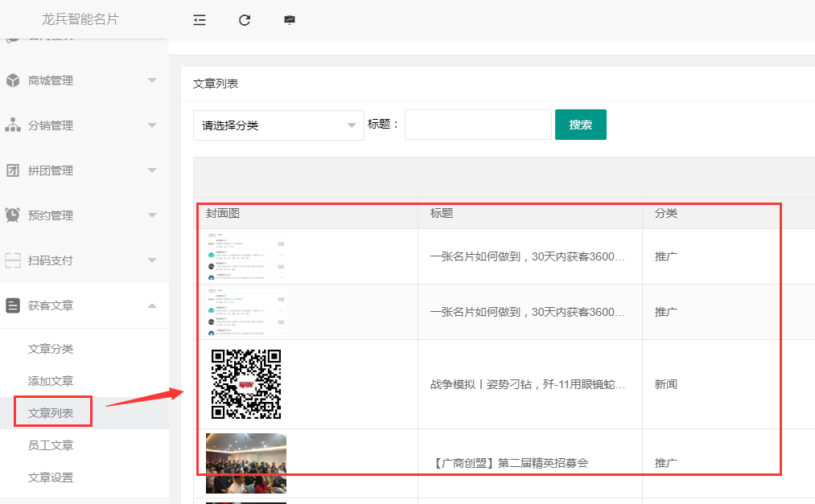Click the QR code cover thumbnail
The height and width of the screenshot is (504, 815).
click(245, 384)
